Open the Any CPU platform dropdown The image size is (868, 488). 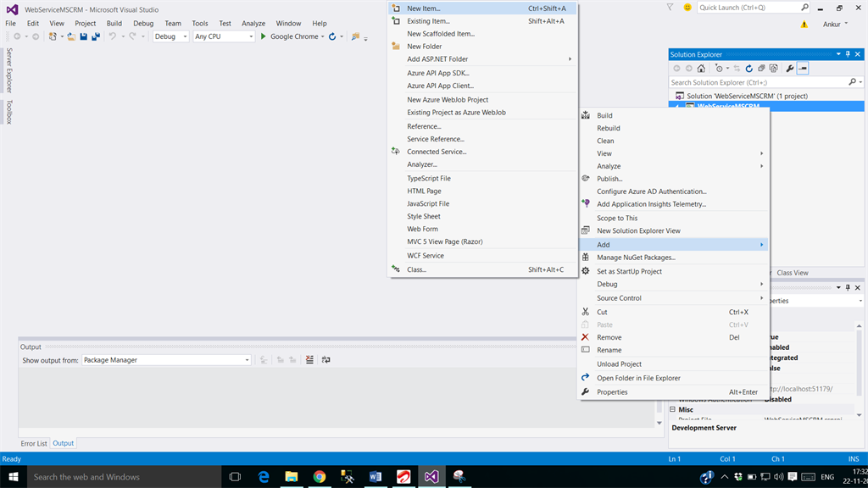[x=223, y=36]
